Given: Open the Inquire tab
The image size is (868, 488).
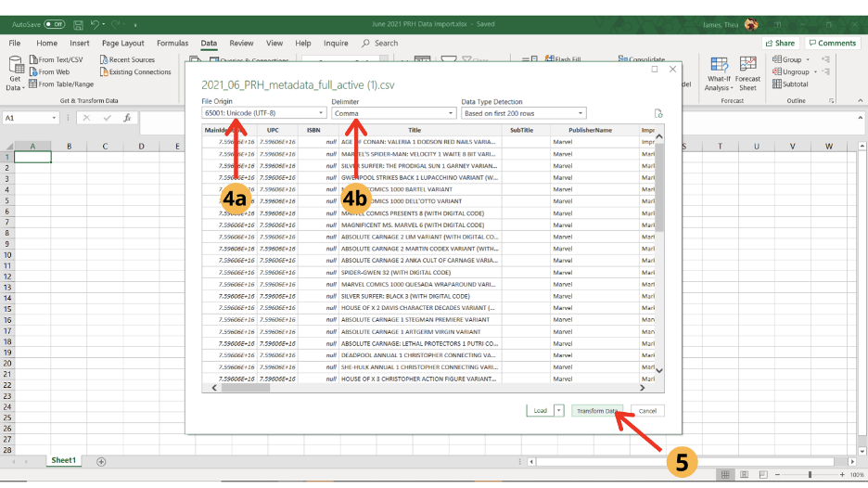Looking at the screenshot, I should click(x=336, y=44).
